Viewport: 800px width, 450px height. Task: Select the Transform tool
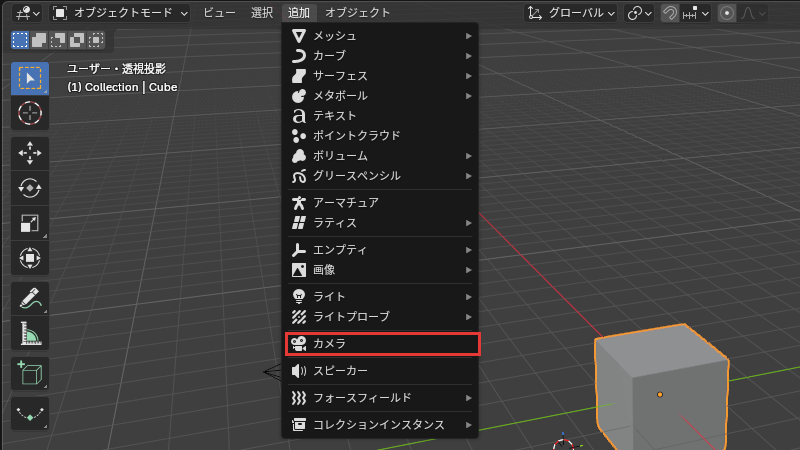(30, 258)
